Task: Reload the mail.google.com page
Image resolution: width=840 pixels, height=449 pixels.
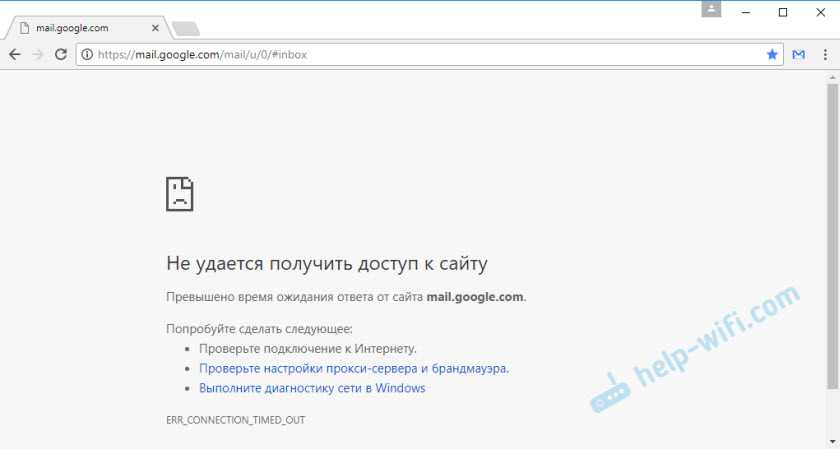Action: (61, 55)
